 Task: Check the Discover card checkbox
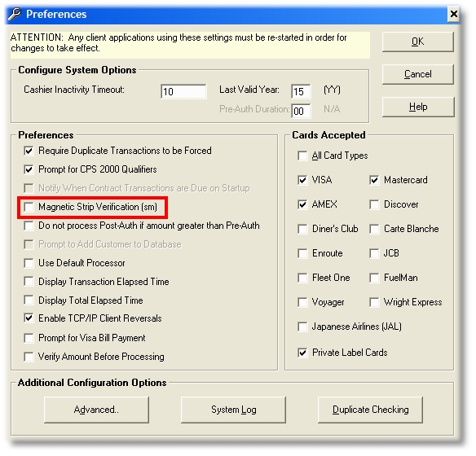click(374, 204)
